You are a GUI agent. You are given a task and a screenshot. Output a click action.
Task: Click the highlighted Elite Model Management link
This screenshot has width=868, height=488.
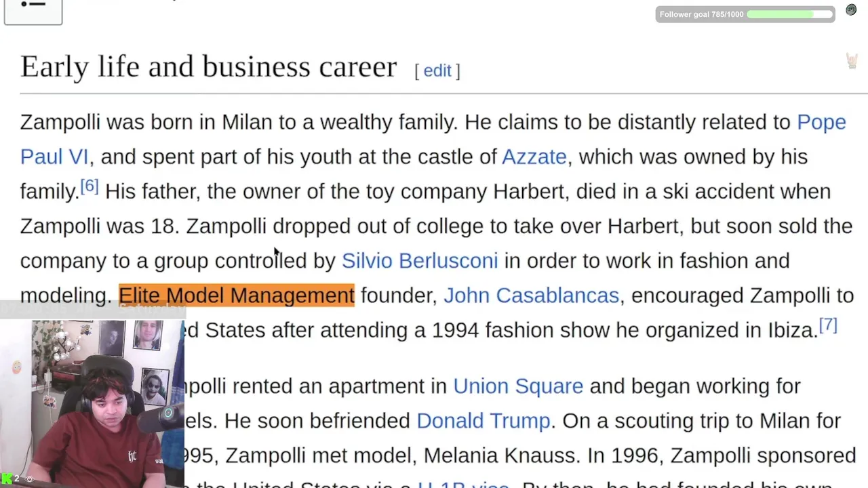[236, 296]
